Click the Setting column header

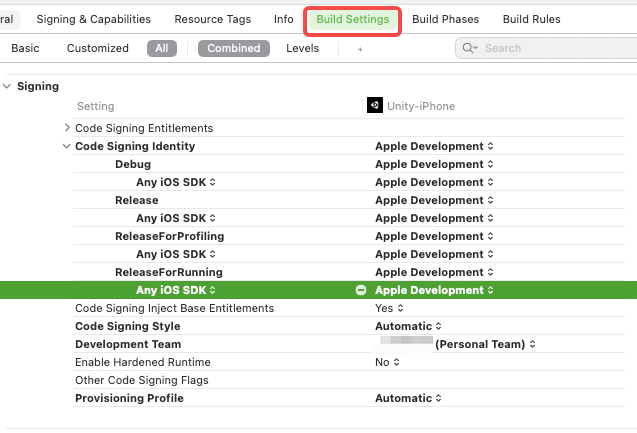[x=95, y=106]
